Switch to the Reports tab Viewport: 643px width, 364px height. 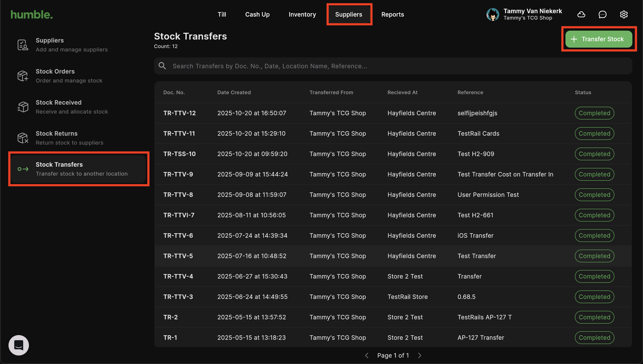pyautogui.click(x=393, y=14)
